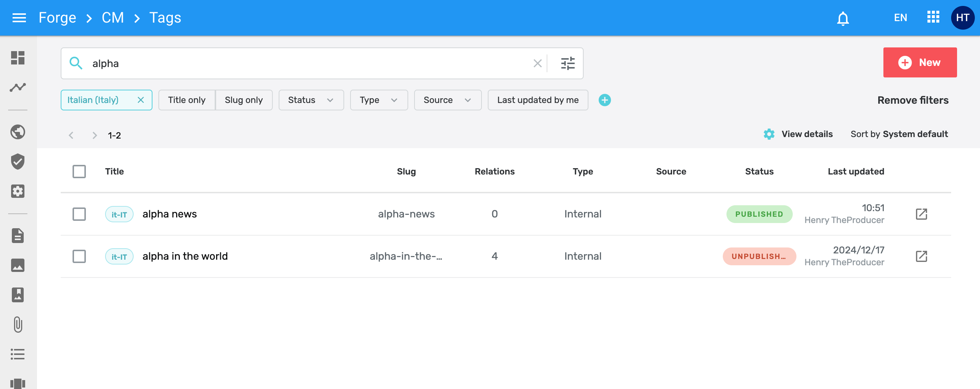Screen dimensions: 980x389
Task: Go to the Tags breadcrumb
Action: click(x=165, y=17)
